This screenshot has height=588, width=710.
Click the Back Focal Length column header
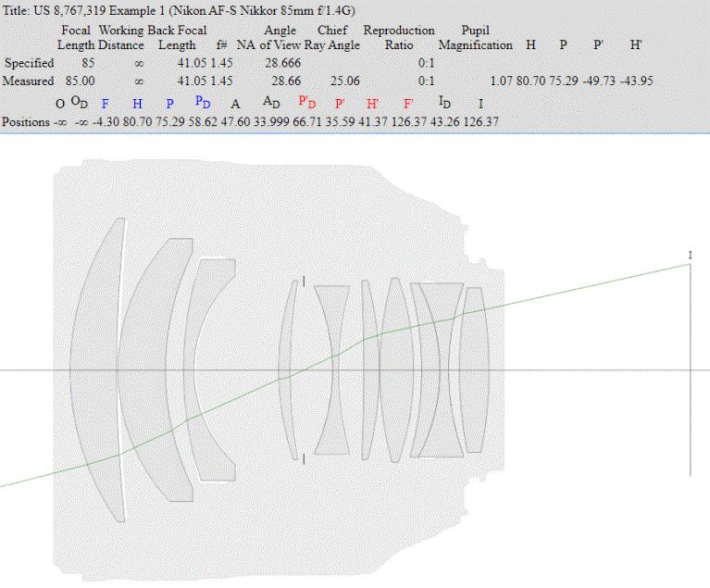177,38
